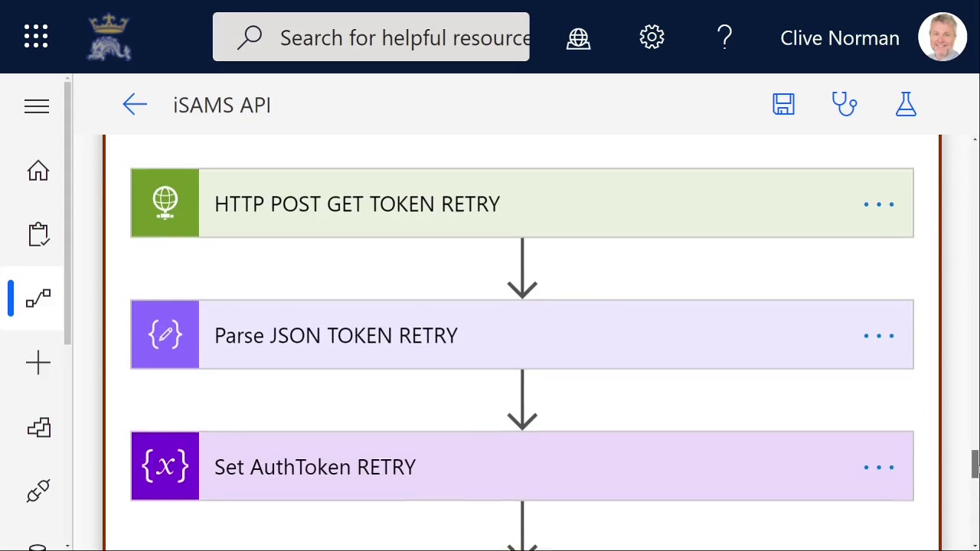The width and height of the screenshot is (980, 551).
Task: Open the HTTP POST GET TOKEN RETRY ellipsis menu
Action: click(879, 204)
